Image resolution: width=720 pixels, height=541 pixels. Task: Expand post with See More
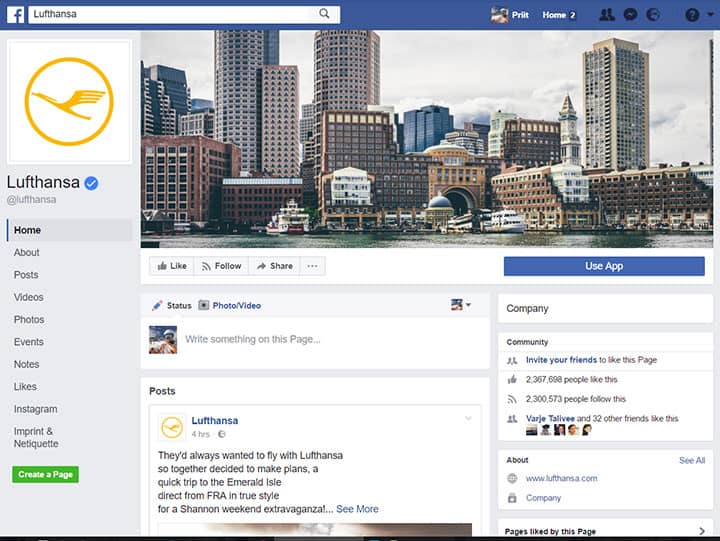point(357,509)
